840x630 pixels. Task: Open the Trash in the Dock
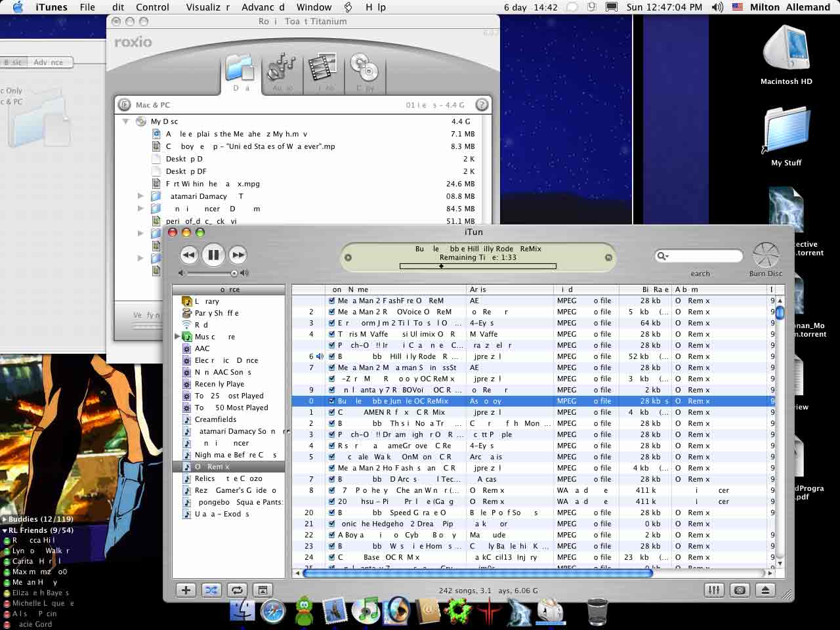pos(597,611)
